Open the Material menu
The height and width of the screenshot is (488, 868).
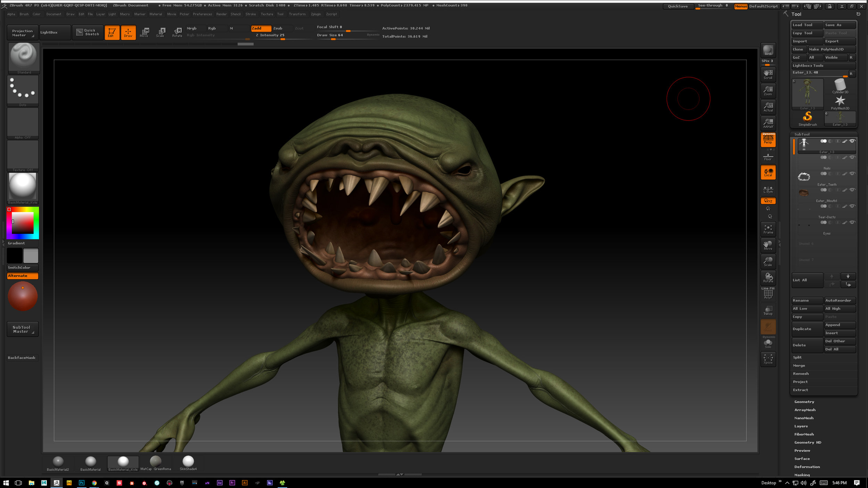[156, 14]
